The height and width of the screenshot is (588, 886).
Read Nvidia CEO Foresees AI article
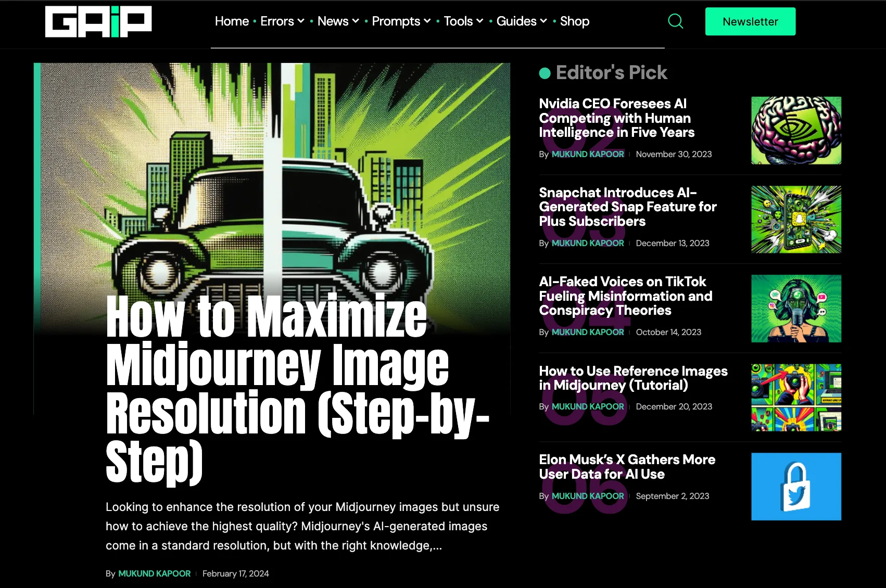point(616,118)
